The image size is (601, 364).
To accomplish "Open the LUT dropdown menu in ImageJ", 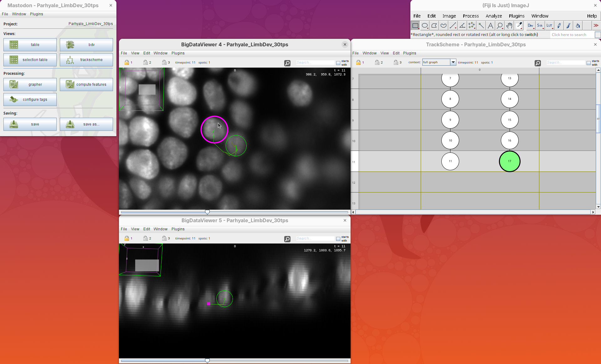I will (x=550, y=26).
